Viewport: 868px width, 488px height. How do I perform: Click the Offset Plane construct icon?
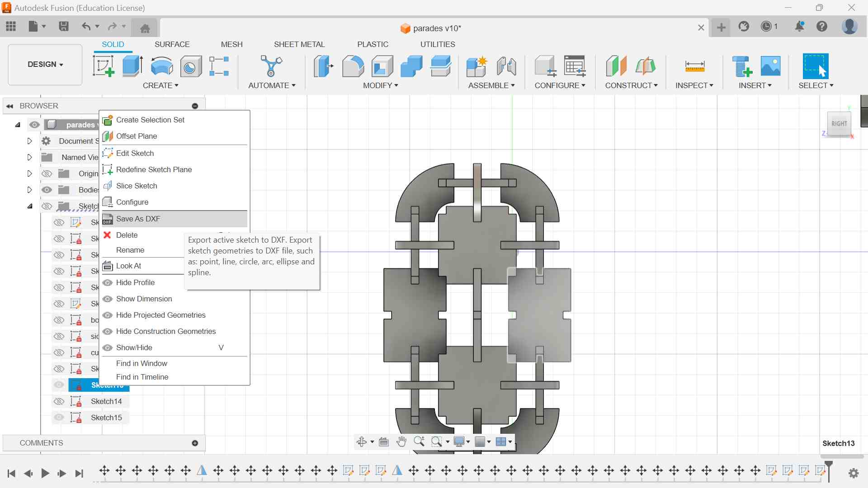pyautogui.click(x=616, y=66)
